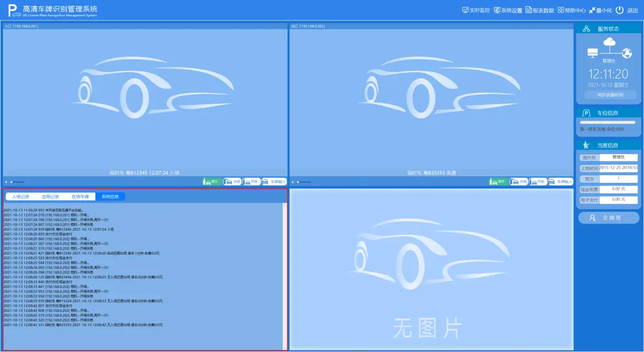The image size is (644, 352).
Task: Switch to 出场记录 exit records tab
Action: [50, 197]
